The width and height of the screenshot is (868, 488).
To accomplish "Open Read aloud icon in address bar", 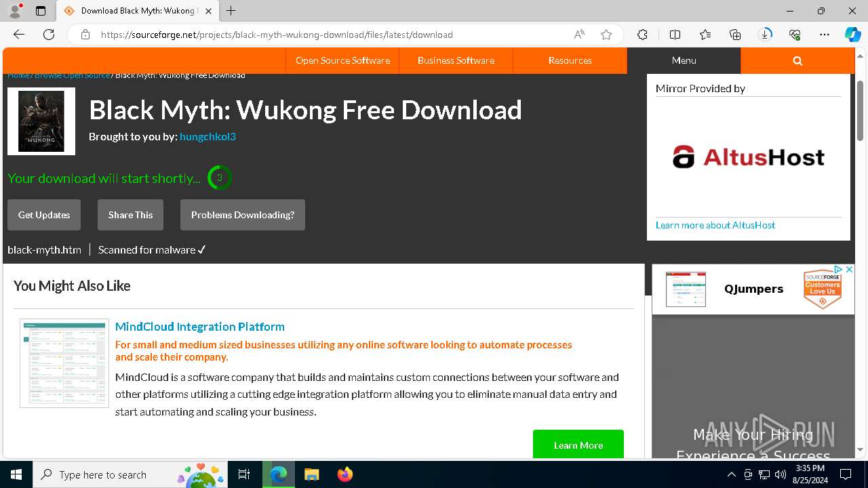I will point(579,35).
